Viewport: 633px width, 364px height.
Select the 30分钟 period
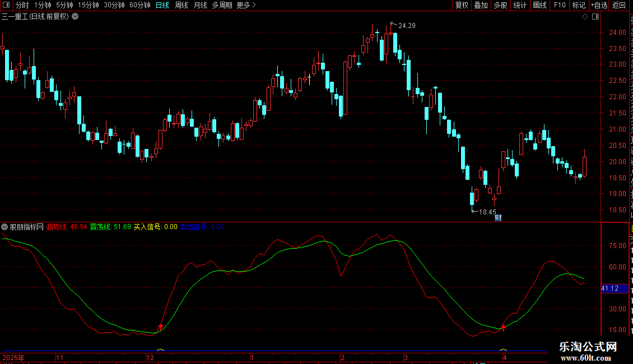click(x=114, y=5)
